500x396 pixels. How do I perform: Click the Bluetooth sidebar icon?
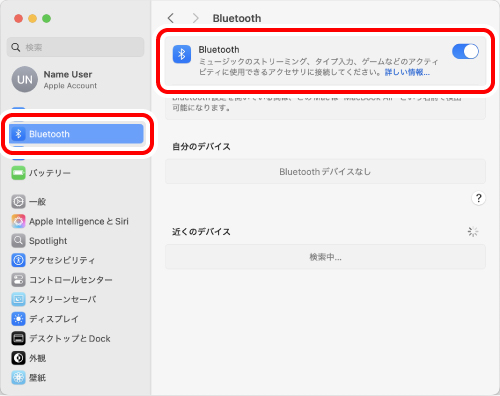click(18, 134)
